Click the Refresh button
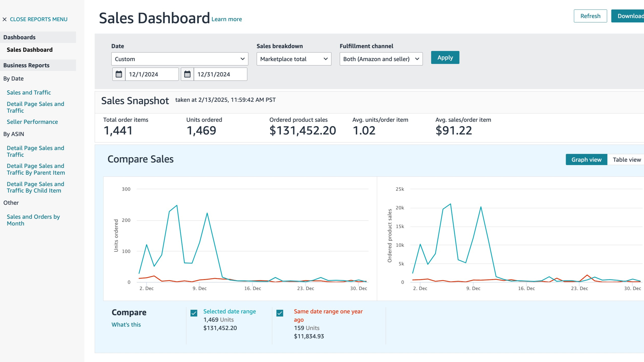Image resolution: width=644 pixels, height=362 pixels. click(590, 16)
